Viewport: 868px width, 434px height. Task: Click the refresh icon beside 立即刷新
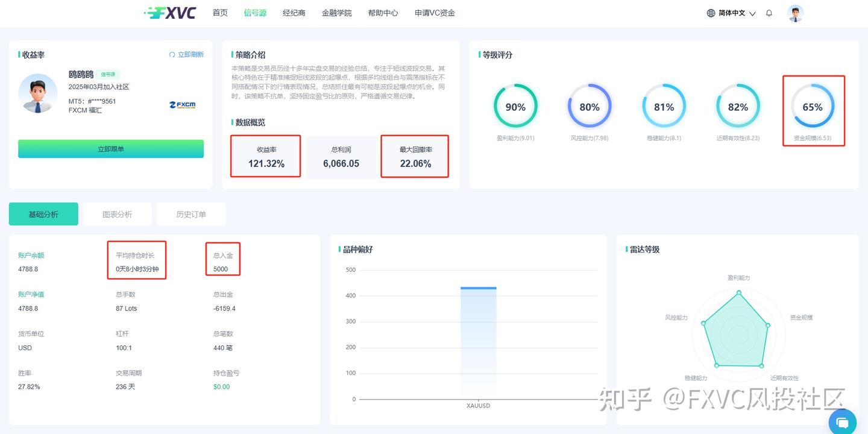172,55
